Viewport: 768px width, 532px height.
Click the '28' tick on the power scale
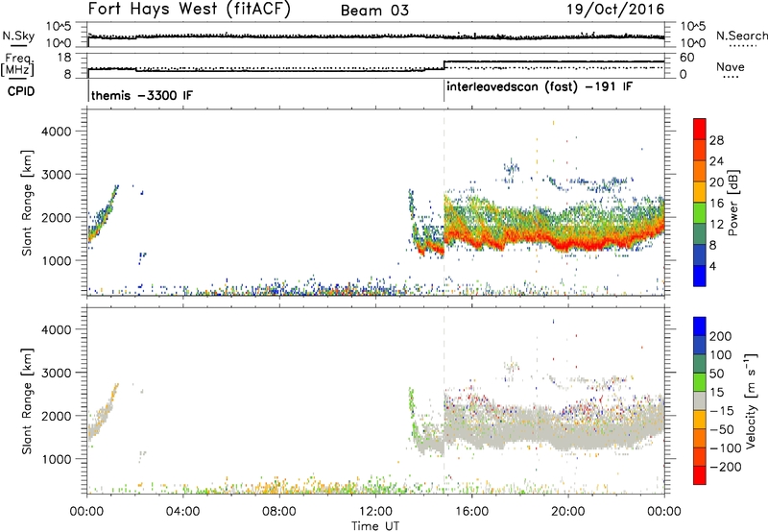pos(716,140)
